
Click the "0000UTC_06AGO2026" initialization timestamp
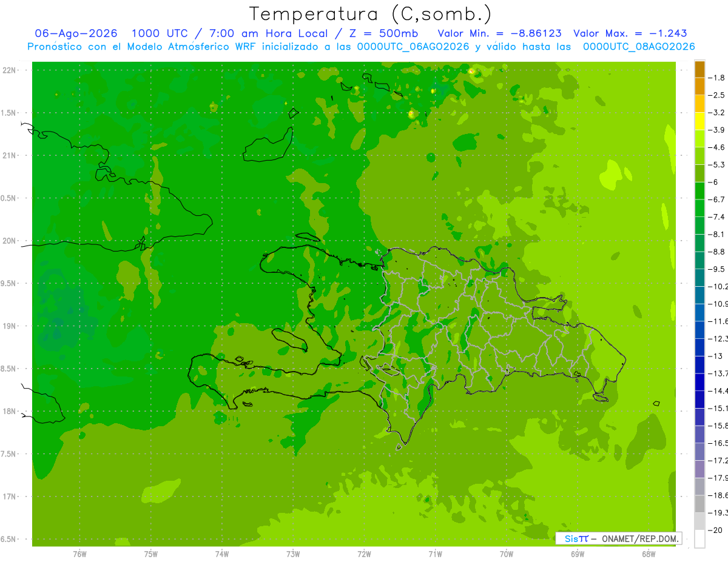point(413,47)
